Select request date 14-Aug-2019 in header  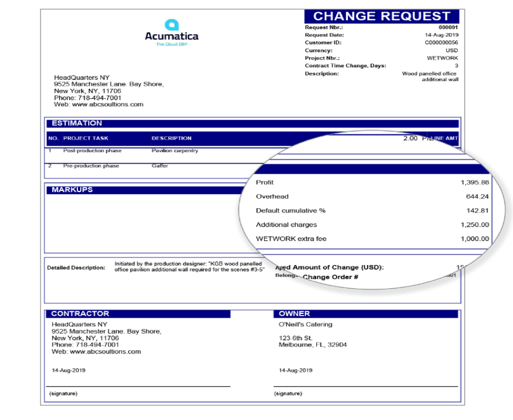pos(441,35)
